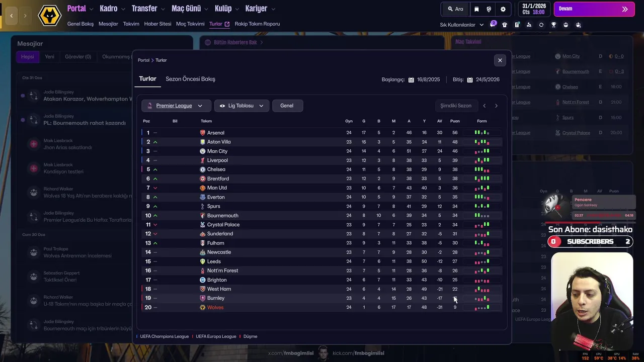The image size is (644, 362).
Task: Click the calendar icon next to Başlangıç
Action: coord(411,79)
